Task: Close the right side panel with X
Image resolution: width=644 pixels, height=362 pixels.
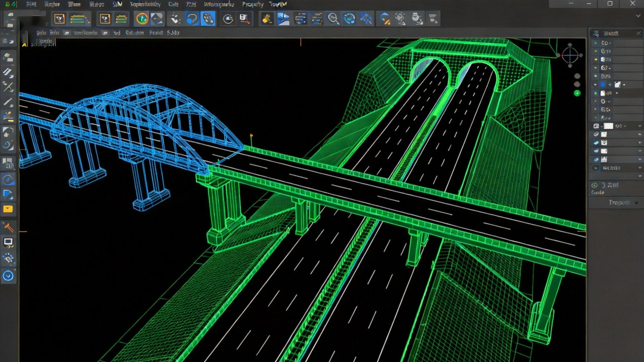Action: click(639, 33)
